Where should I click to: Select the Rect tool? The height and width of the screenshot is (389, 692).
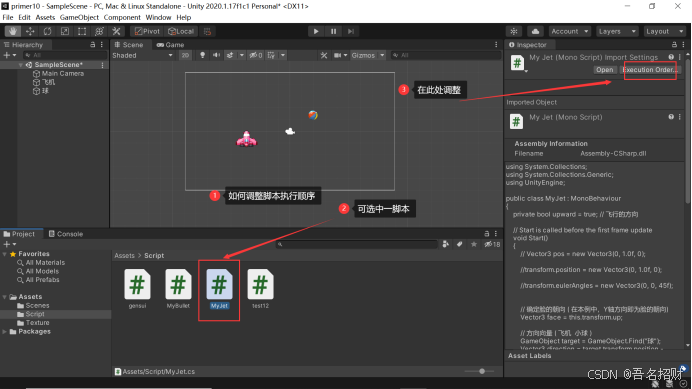[x=82, y=31]
